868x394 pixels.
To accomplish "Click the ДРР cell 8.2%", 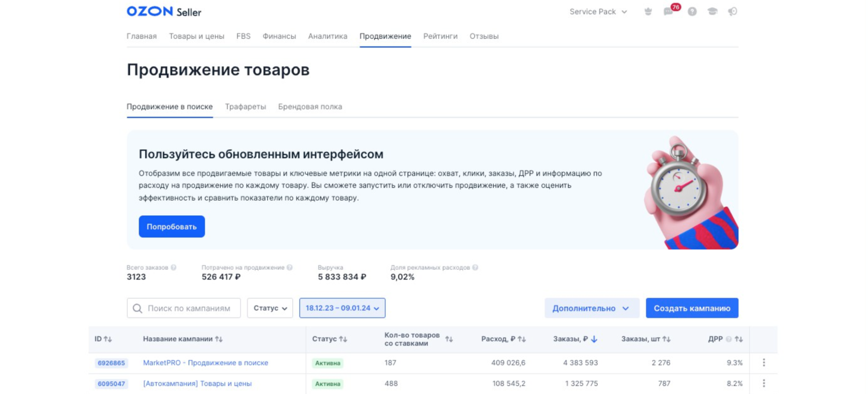I will click(735, 383).
